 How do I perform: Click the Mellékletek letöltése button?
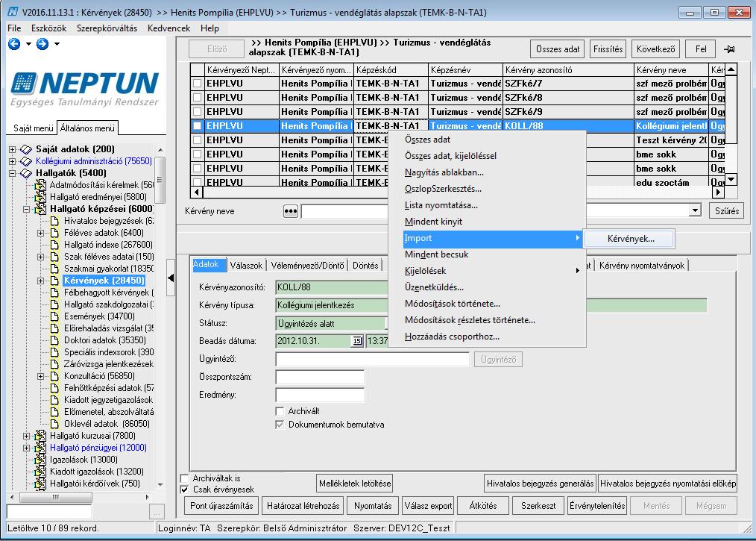coord(355,484)
